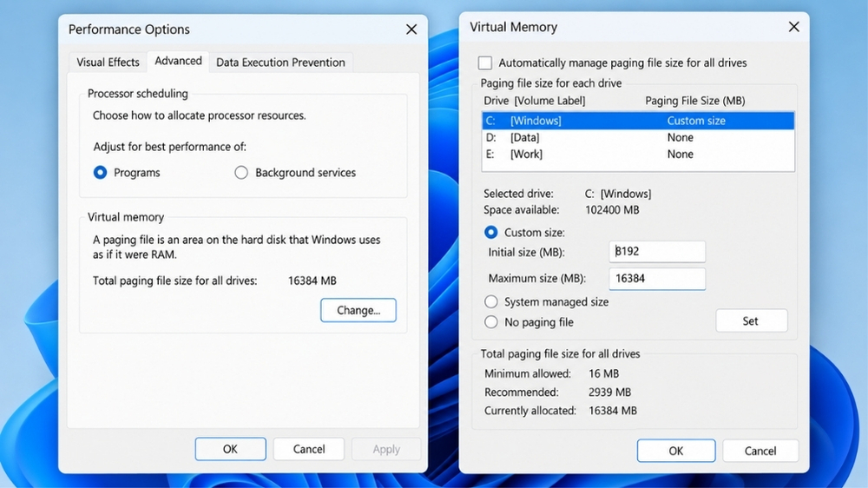Click the Minimum allowed 16 MB value
This screenshot has width=868, height=488.
(604, 374)
